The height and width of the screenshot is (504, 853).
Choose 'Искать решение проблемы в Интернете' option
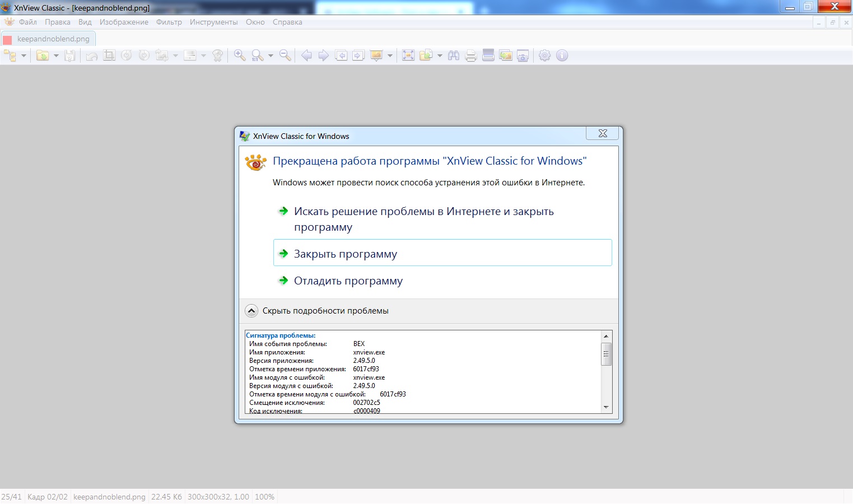442,219
